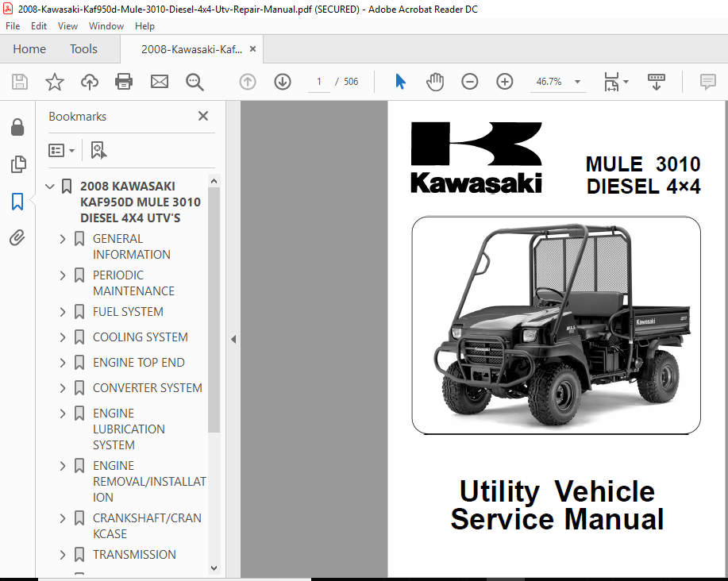Expand the Fuel System bookmark
Screen dimensions: 728x581
pyautogui.click(x=63, y=312)
